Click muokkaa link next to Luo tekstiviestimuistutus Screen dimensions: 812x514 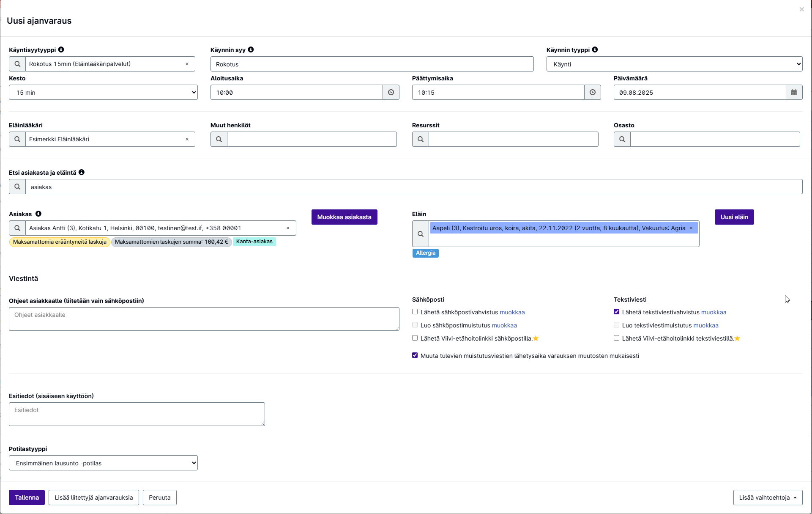pos(706,325)
